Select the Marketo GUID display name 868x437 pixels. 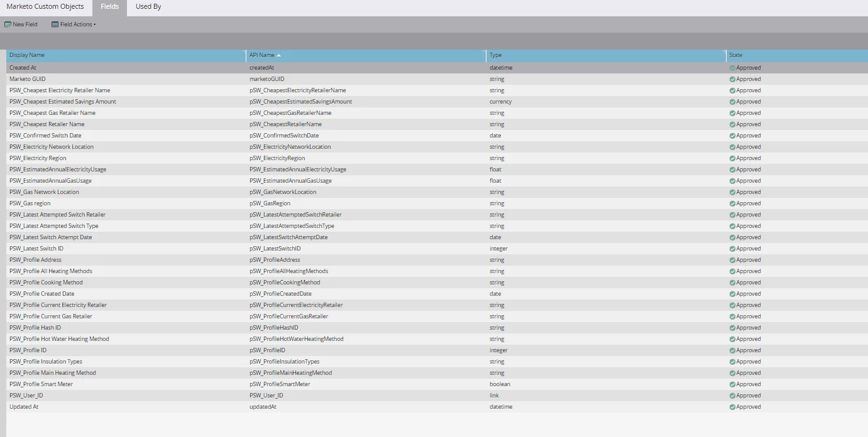click(28, 79)
